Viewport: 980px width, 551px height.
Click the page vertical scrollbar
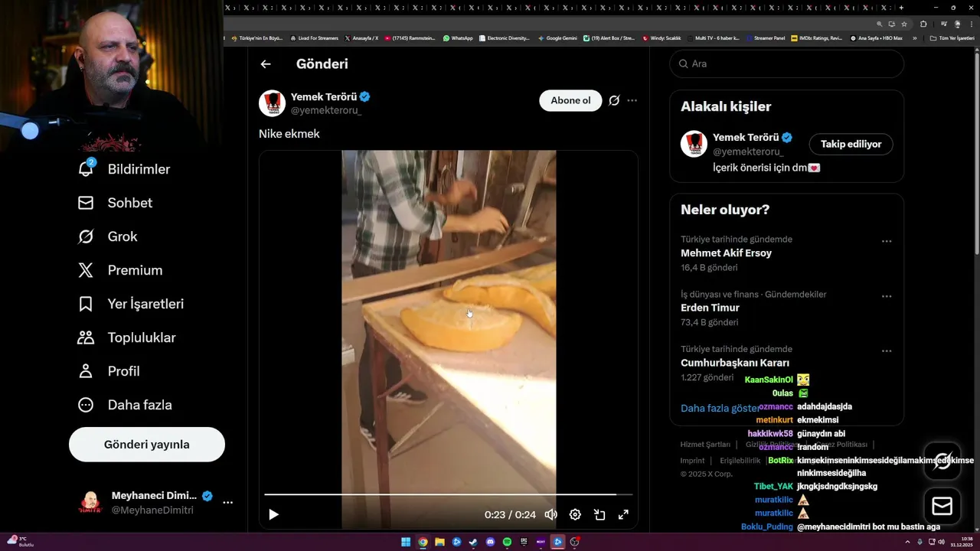[x=976, y=153]
